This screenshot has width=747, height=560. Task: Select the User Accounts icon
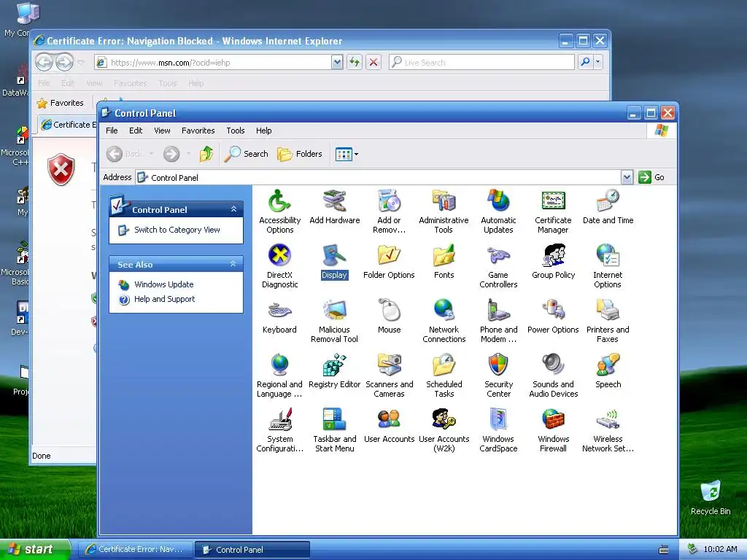tap(390, 426)
